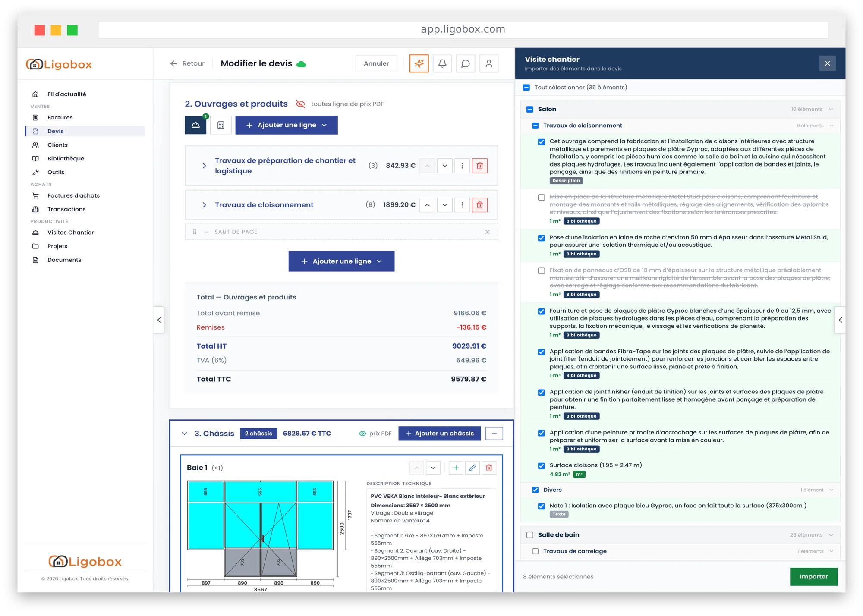Toggle the Divers group checkbox
Screen dimensions: 863x616
tap(535, 490)
